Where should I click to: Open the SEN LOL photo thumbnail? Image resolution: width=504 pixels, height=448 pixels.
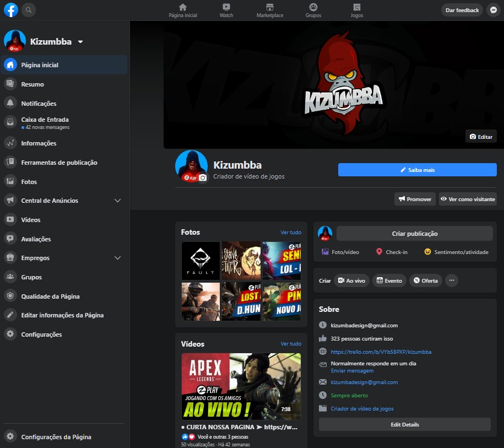coord(281,261)
